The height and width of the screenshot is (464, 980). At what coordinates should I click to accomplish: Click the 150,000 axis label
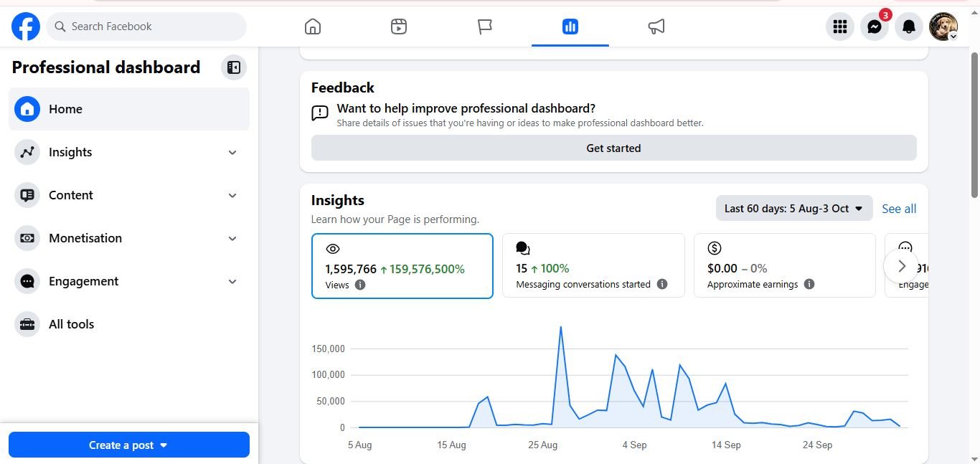329,349
